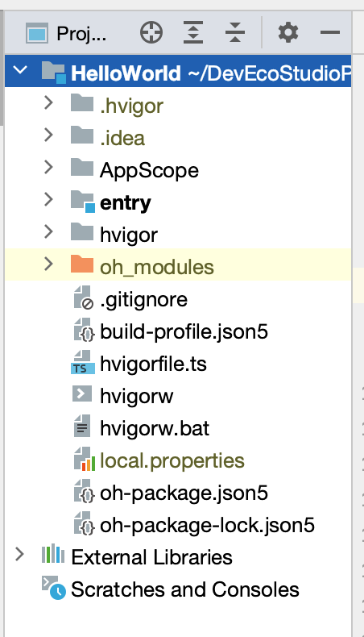This screenshot has height=637, width=364.
Task: Click the Scratches and Consoles clock icon
Action: click(54, 588)
